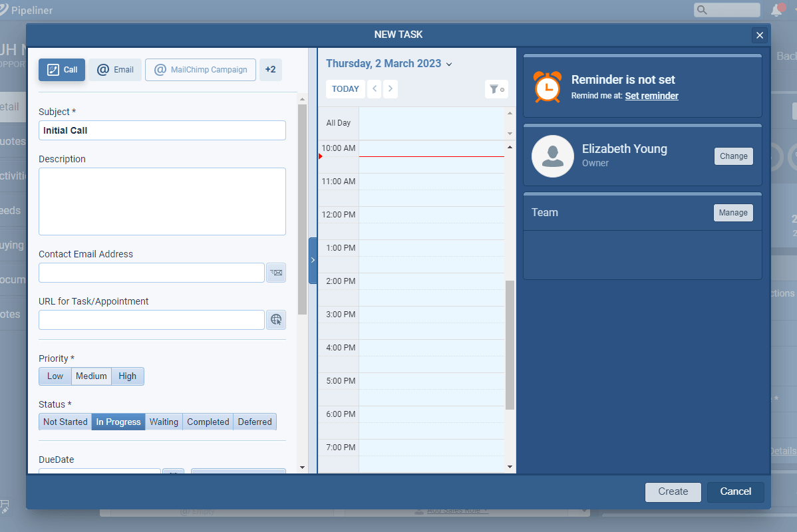Image resolution: width=797 pixels, height=532 pixels.
Task: Click the email icon beside Contact Email Address
Action: [276, 273]
